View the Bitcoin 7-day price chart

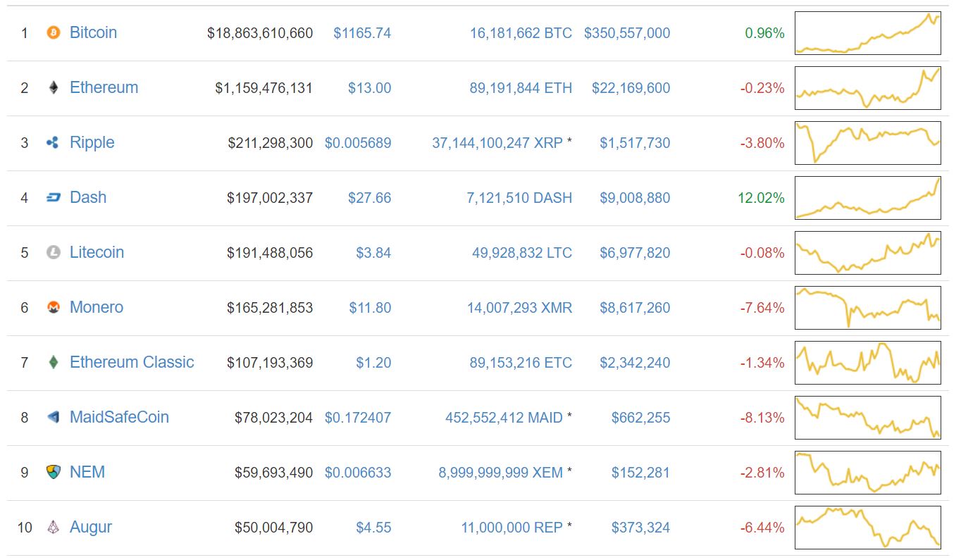point(868,32)
